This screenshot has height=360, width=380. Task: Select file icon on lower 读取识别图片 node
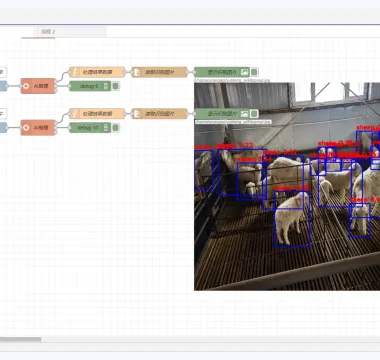tap(137, 114)
